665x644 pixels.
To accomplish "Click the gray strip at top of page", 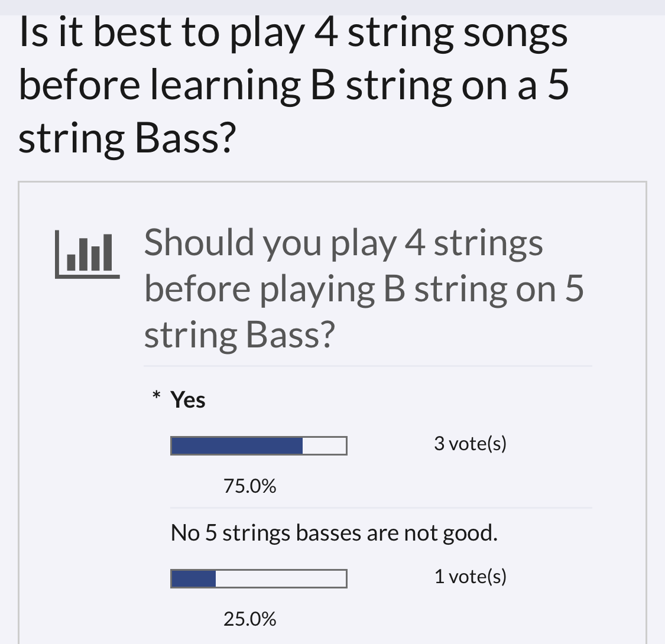I will click(x=332, y=7).
